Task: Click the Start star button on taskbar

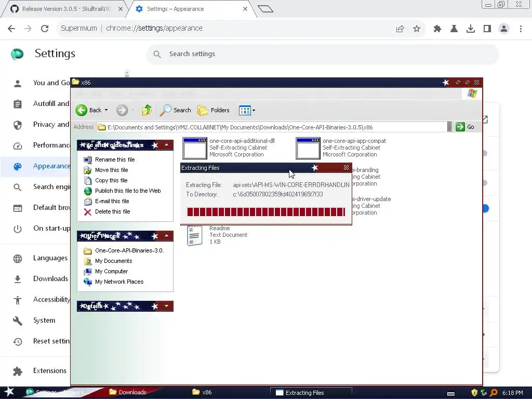Action: click(x=9, y=392)
